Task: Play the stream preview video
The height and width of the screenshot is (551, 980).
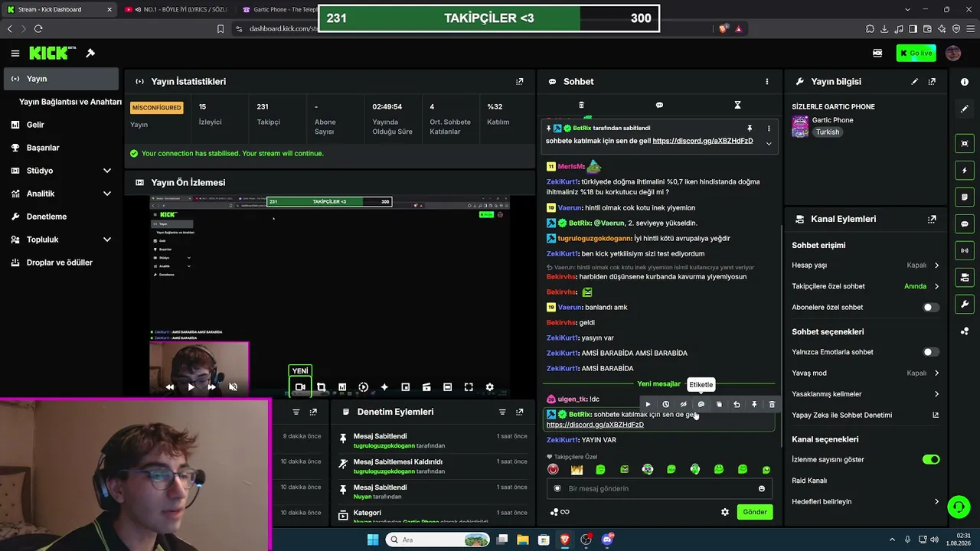Action: point(191,387)
